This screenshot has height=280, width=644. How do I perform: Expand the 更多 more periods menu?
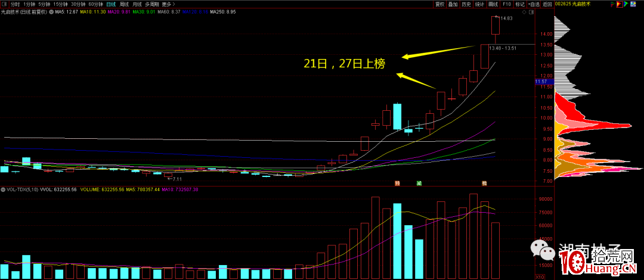[168, 4]
